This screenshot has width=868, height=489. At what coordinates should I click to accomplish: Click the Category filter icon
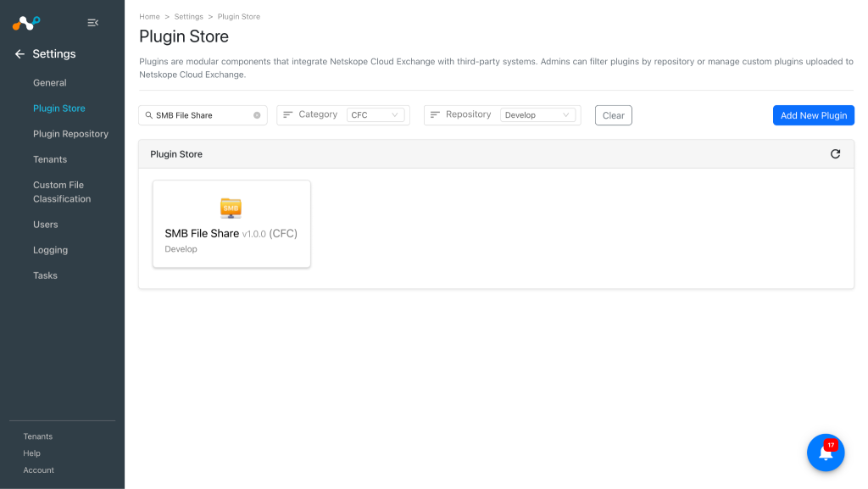(288, 114)
